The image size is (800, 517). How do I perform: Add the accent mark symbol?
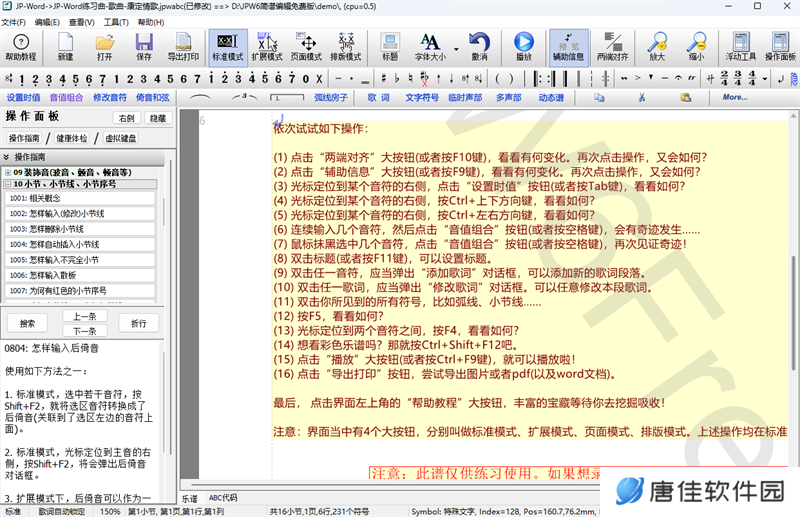tap(637, 79)
